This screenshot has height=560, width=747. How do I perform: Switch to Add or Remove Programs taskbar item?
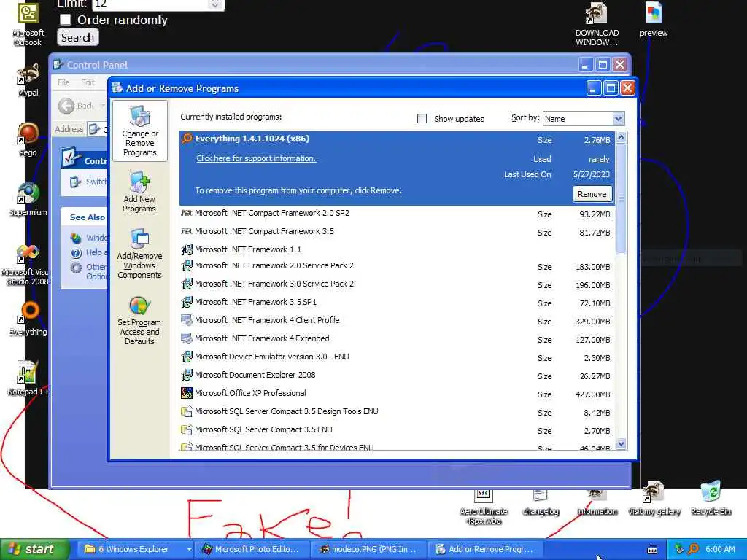coord(485,549)
